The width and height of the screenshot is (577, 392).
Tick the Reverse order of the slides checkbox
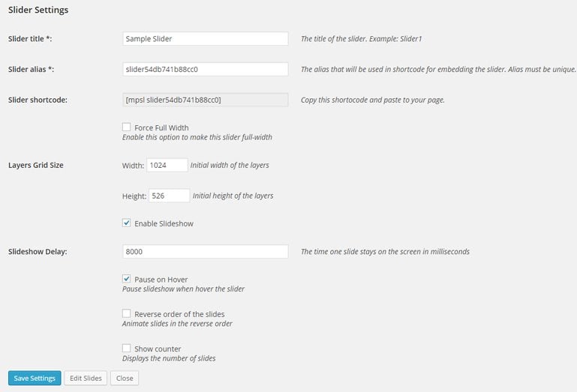coord(127,314)
